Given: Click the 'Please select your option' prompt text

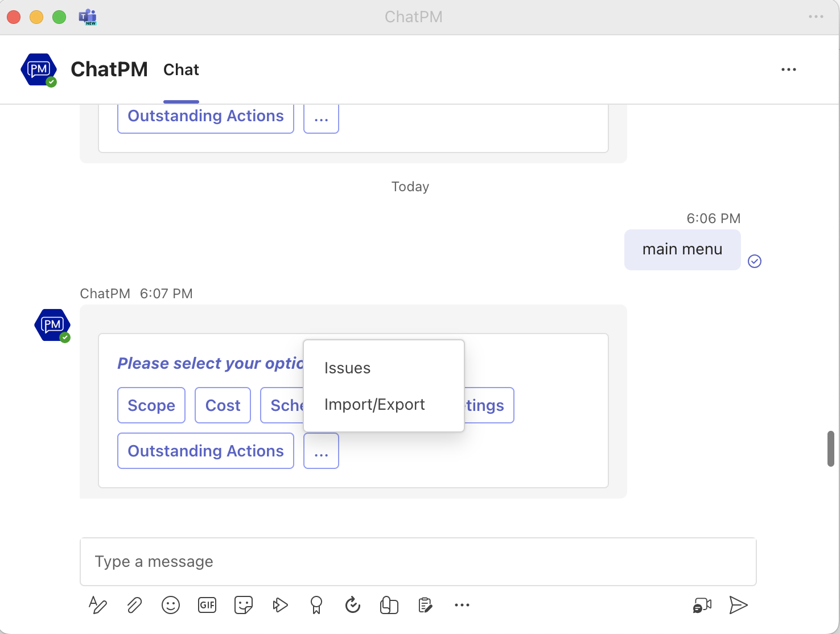Looking at the screenshot, I should 211,363.
